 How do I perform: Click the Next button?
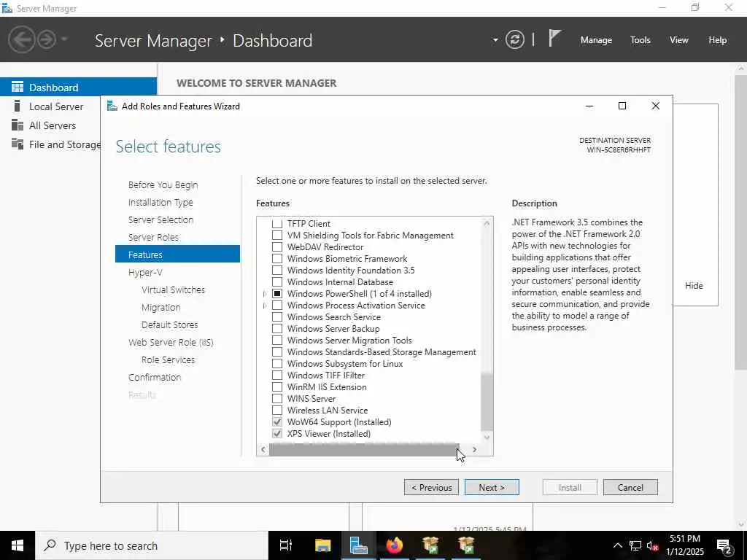492,487
